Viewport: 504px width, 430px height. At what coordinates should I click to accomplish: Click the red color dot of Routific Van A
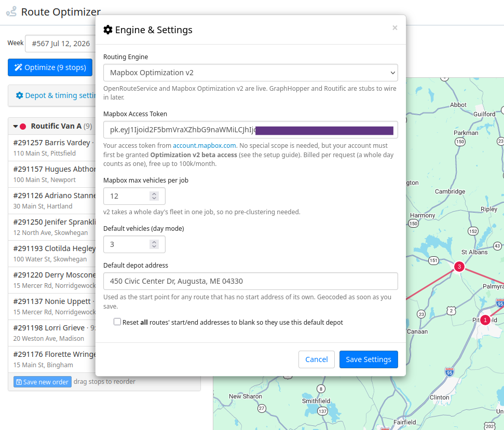coord(23,127)
